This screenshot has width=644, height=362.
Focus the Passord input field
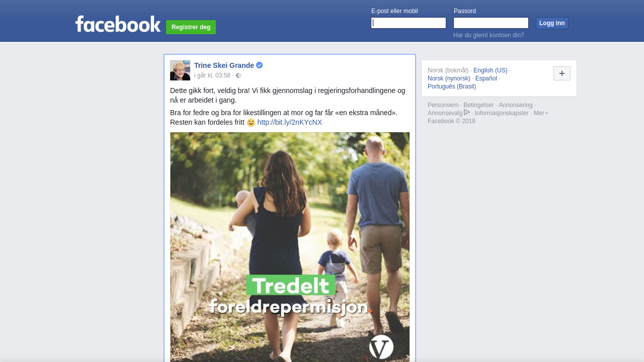(491, 23)
